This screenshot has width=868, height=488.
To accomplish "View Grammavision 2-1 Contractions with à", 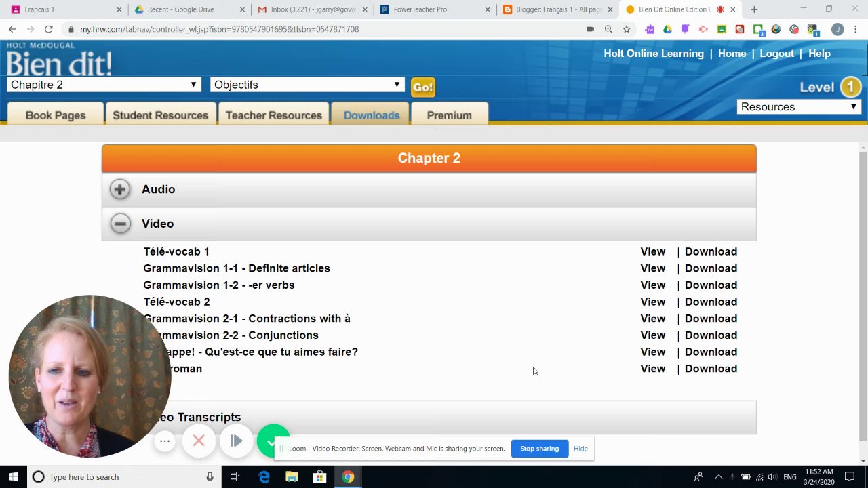I will pos(653,319).
